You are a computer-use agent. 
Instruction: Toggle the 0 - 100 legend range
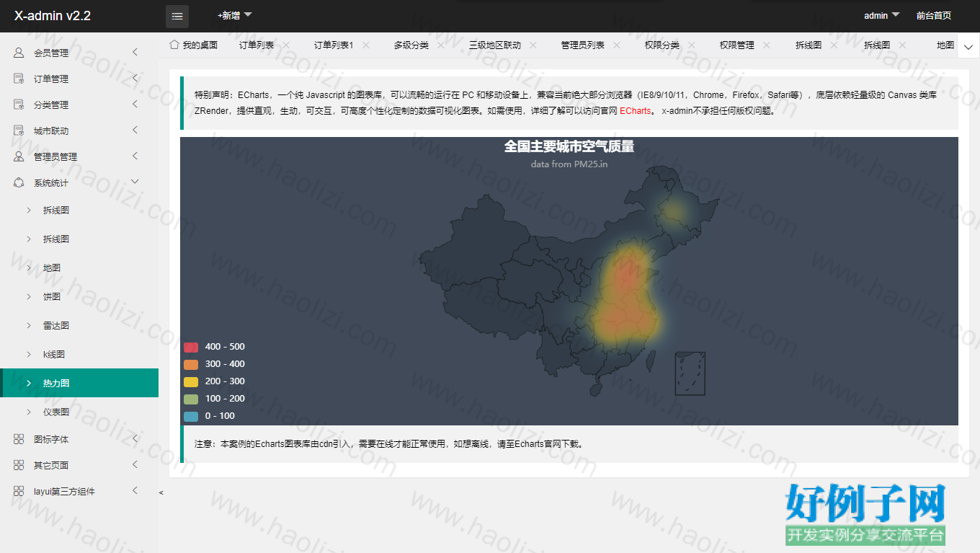coord(191,416)
